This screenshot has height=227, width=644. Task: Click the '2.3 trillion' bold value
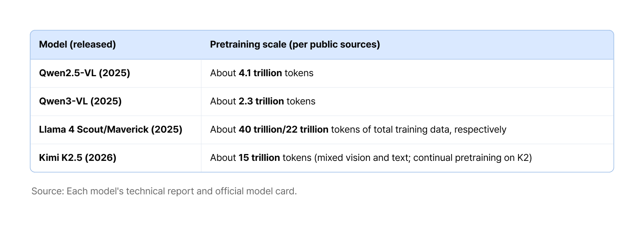tap(261, 101)
